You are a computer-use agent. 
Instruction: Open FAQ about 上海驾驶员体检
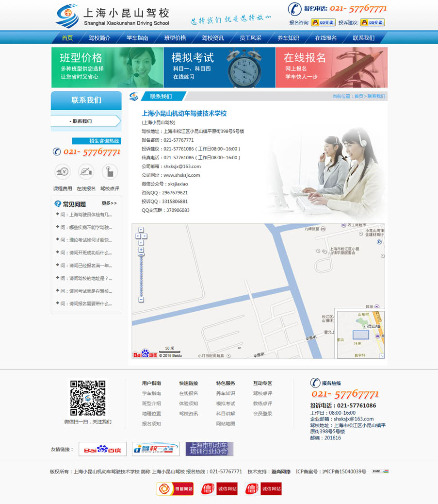86,215
